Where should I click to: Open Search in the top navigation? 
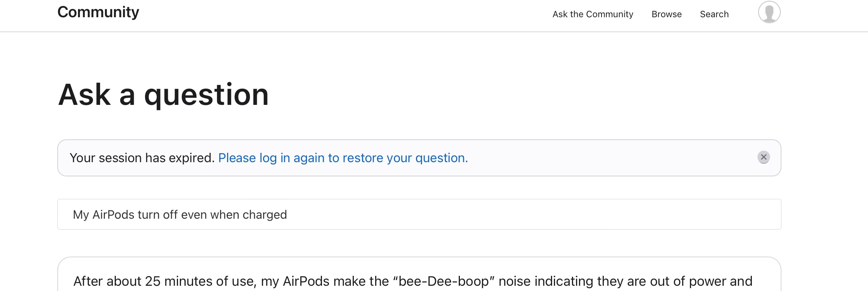coord(714,14)
